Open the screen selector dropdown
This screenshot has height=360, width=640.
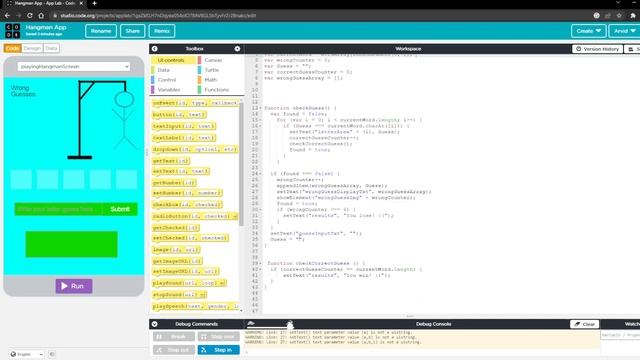point(74,67)
